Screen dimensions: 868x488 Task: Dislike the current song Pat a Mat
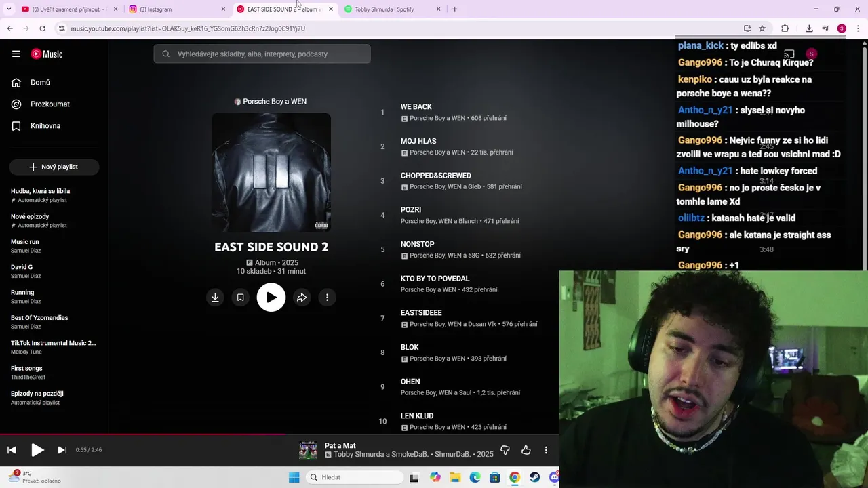[505, 450]
